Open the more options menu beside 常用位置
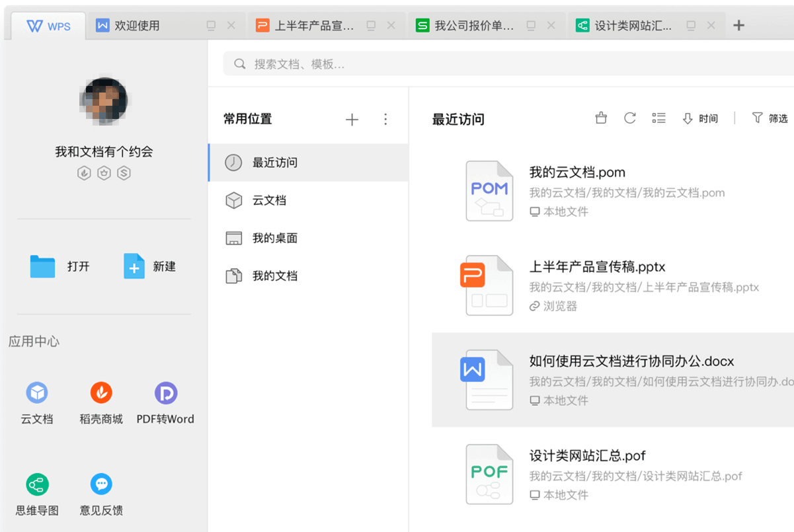 point(385,119)
